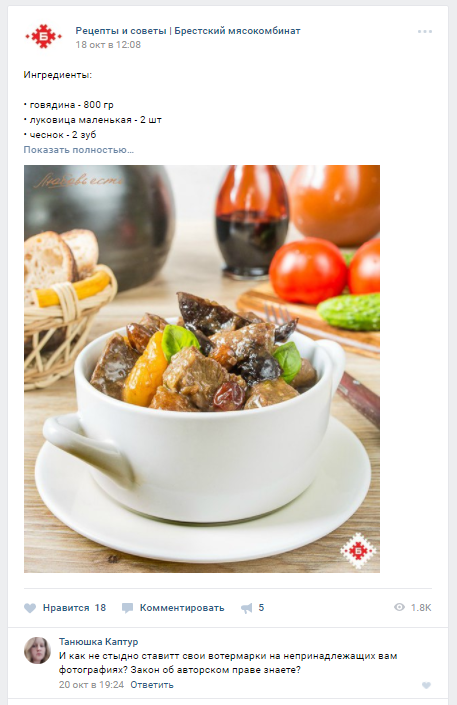Screen dimensions: 457x705
Task: Click the eye views icon
Action: click(x=399, y=607)
